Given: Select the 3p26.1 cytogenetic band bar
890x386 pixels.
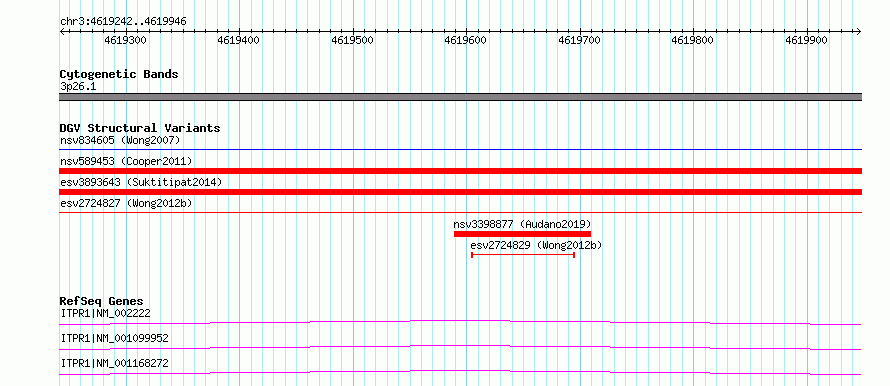Looking at the screenshot, I should [x=460, y=97].
